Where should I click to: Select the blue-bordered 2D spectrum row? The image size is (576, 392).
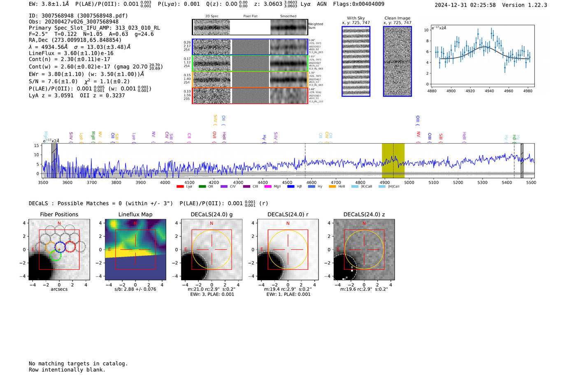click(x=250, y=47)
